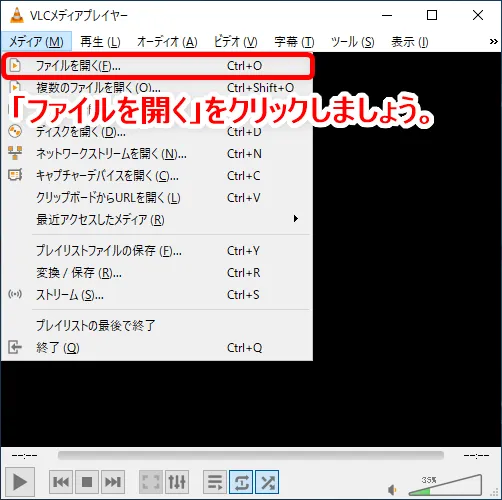Toggle プレイリストの最後で終了 option
The height and width of the screenshot is (500, 502).
(x=157, y=325)
